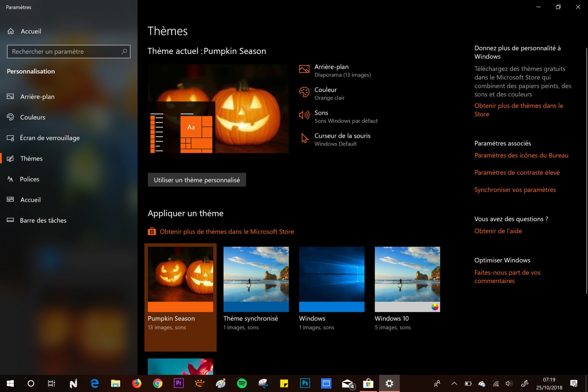Open the Couleur Orange clair setting
Image resolution: width=588 pixels, height=392 pixels.
tap(322, 94)
